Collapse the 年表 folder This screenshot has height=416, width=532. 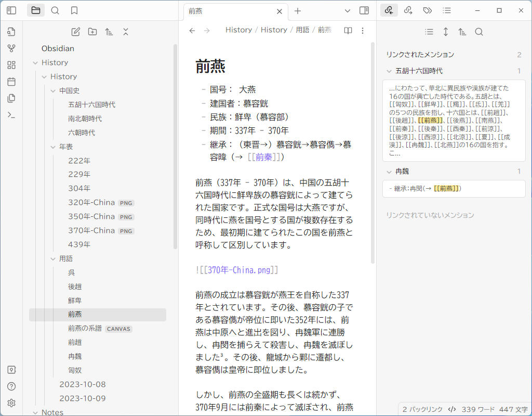[x=53, y=147]
